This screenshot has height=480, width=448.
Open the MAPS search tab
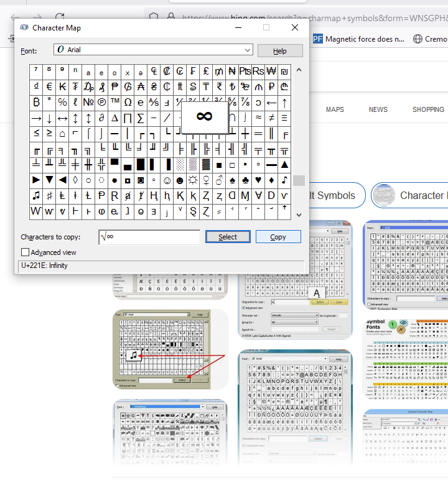click(x=335, y=109)
